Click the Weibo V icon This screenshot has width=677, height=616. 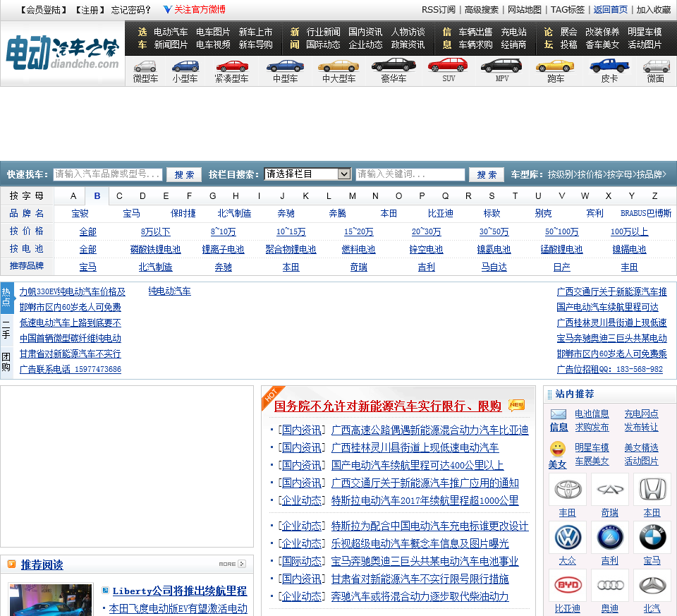[x=168, y=9]
